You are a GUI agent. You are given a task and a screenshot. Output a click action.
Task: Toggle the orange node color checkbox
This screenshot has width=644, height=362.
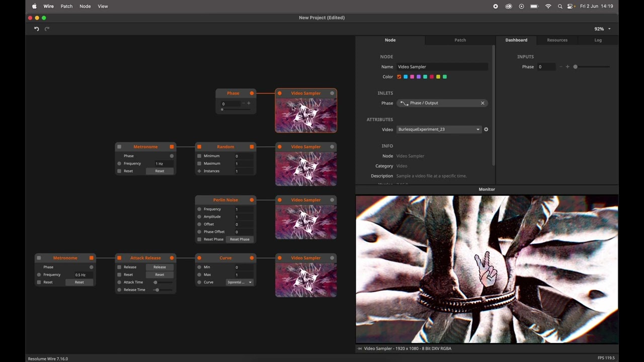[x=399, y=77]
